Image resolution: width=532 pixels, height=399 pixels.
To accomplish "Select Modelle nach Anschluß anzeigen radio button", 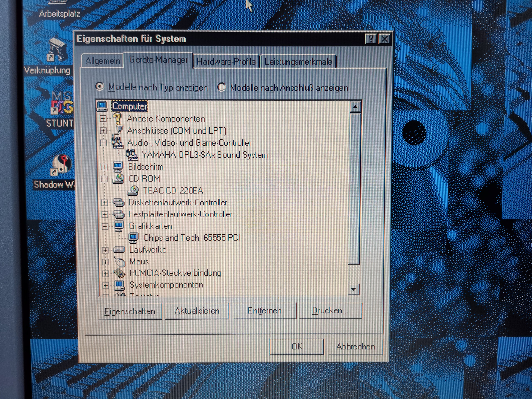I will coord(222,87).
